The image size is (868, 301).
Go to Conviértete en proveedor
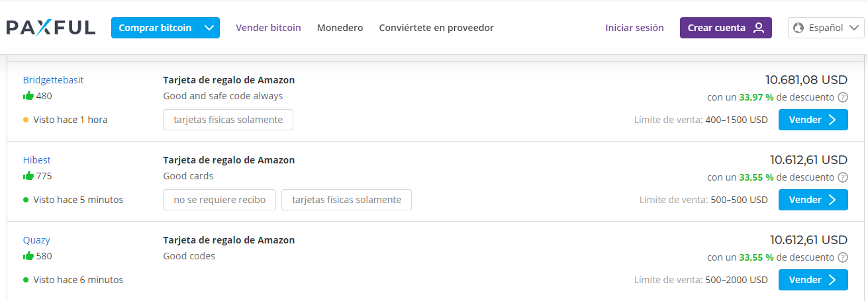436,28
